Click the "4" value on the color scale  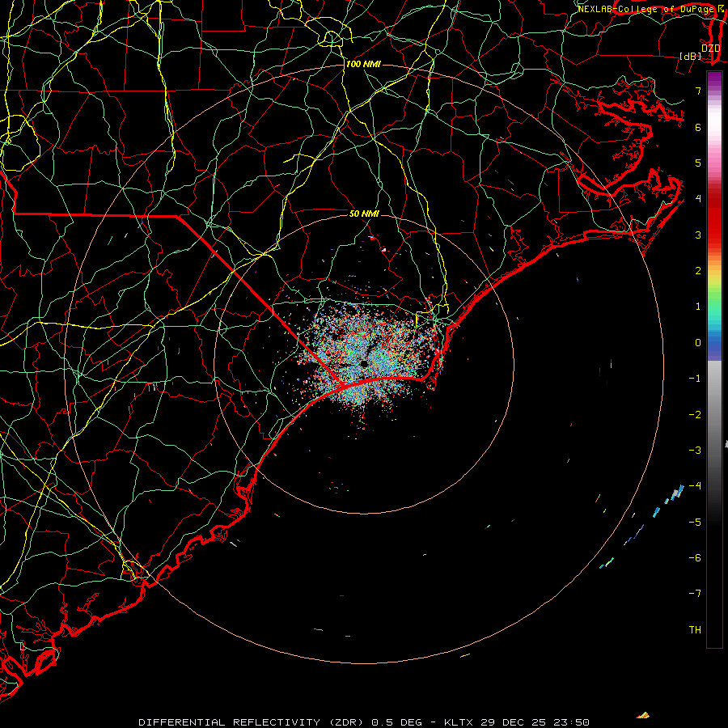pyautogui.click(x=698, y=199)
